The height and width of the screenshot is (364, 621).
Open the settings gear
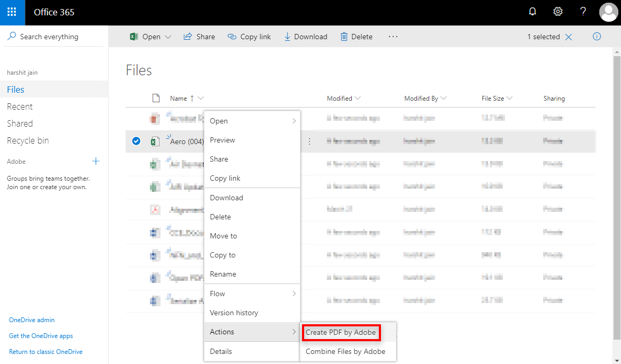[x=557, y=11]
